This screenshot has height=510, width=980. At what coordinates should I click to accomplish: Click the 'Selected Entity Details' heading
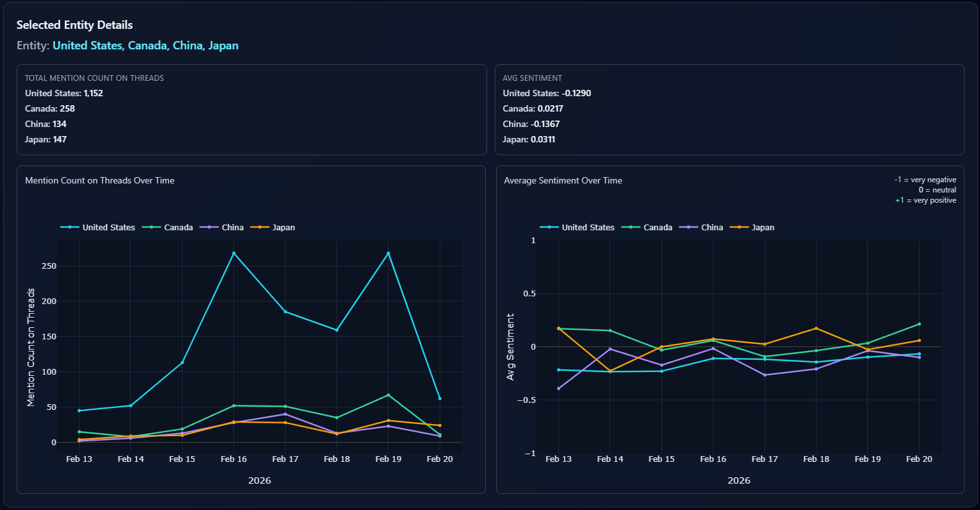tap(75, 25)
